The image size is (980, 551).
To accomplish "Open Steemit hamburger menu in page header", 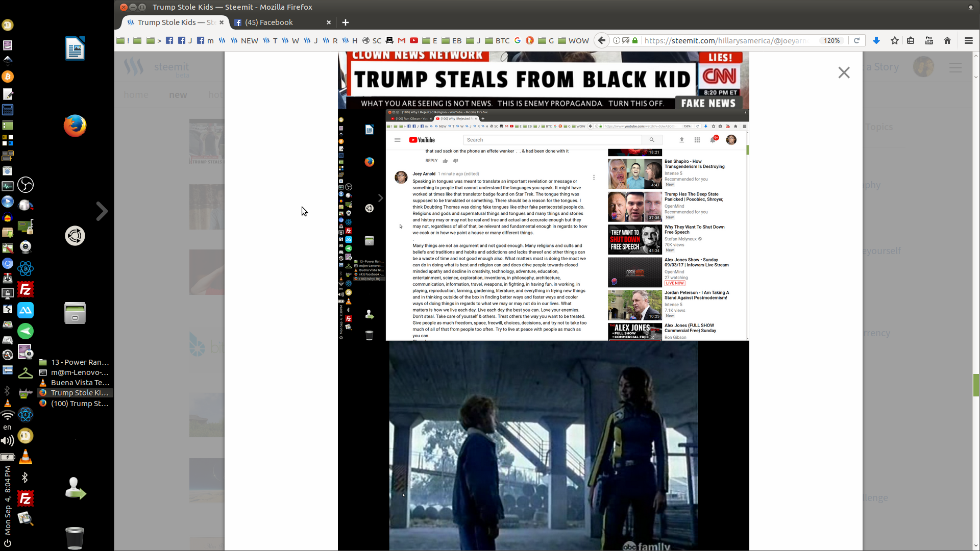I will coord(955,67).
